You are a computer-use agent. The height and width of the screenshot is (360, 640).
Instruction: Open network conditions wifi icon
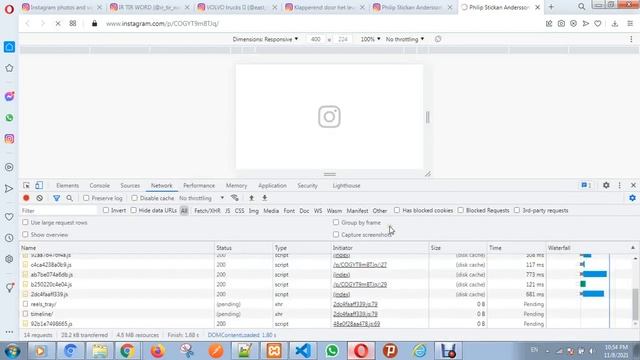(235, 198)
